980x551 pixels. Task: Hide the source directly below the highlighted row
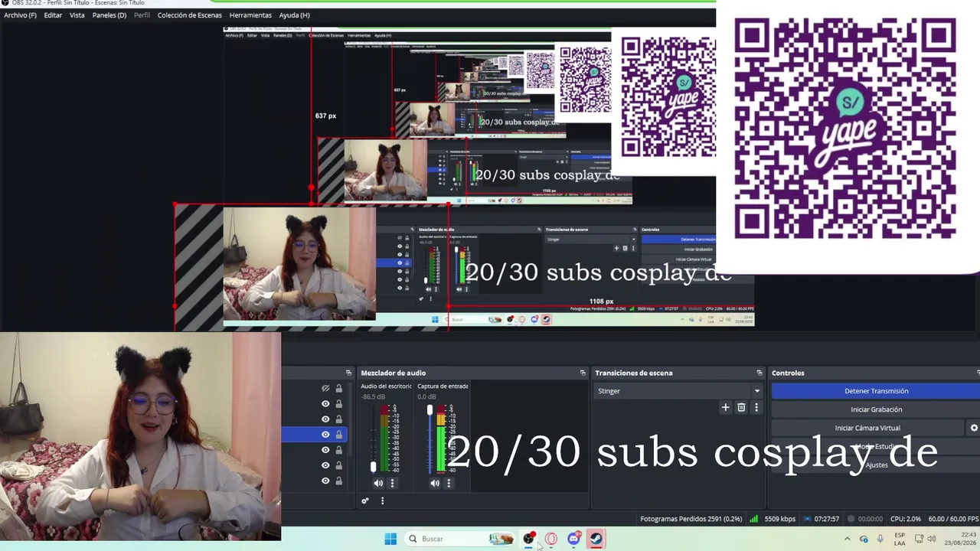pos(325,450)
